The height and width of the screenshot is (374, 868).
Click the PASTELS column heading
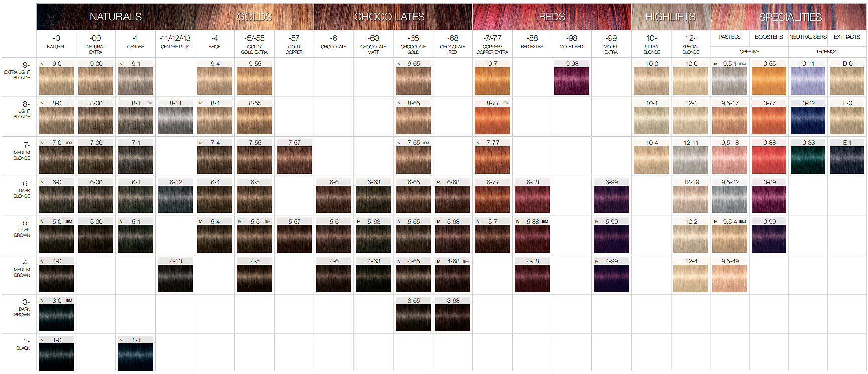pos(729,37)
